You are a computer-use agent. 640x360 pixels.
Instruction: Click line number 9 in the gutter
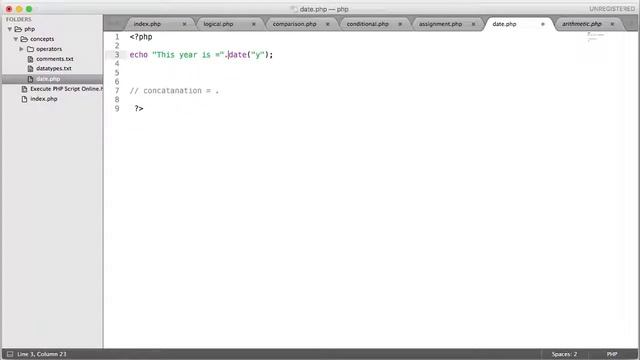(117, 109)
